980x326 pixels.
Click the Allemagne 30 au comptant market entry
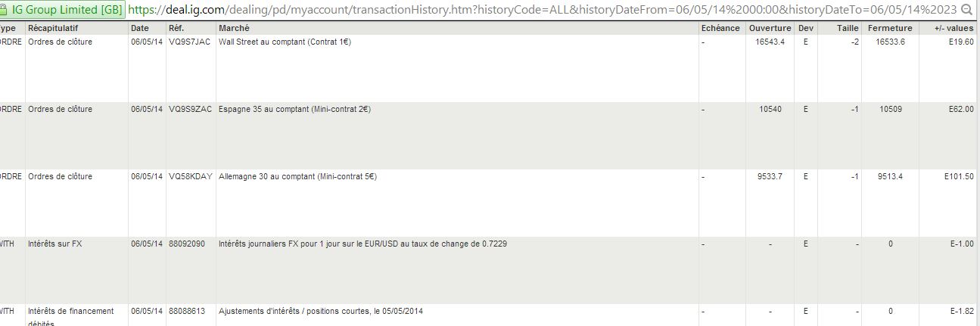pyautogui.click(x=297, y=177)
